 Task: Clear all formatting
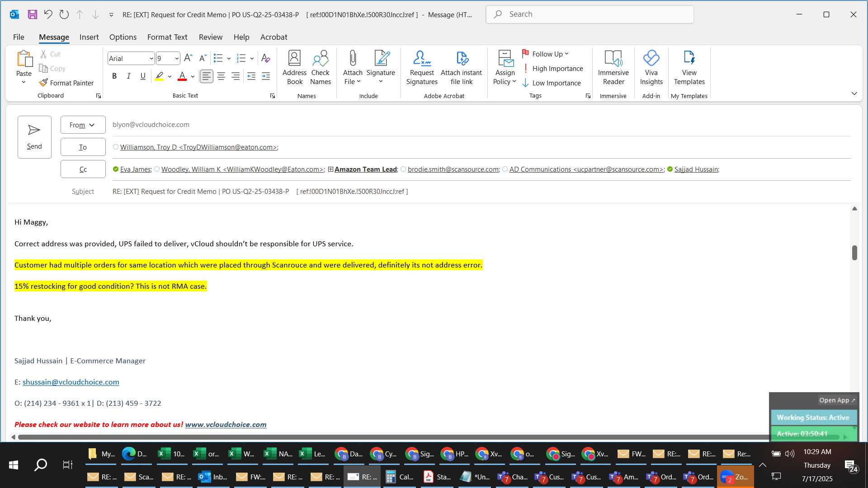click(x=266, y=58)
